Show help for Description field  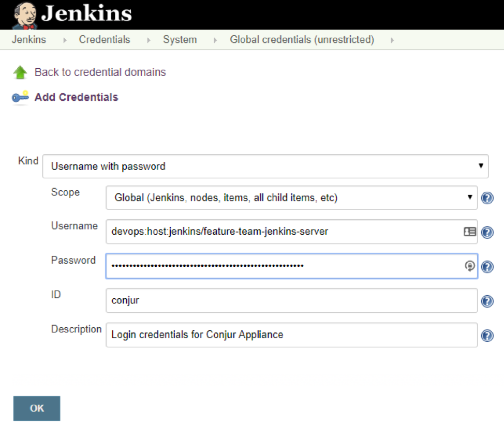coord(487,336)
